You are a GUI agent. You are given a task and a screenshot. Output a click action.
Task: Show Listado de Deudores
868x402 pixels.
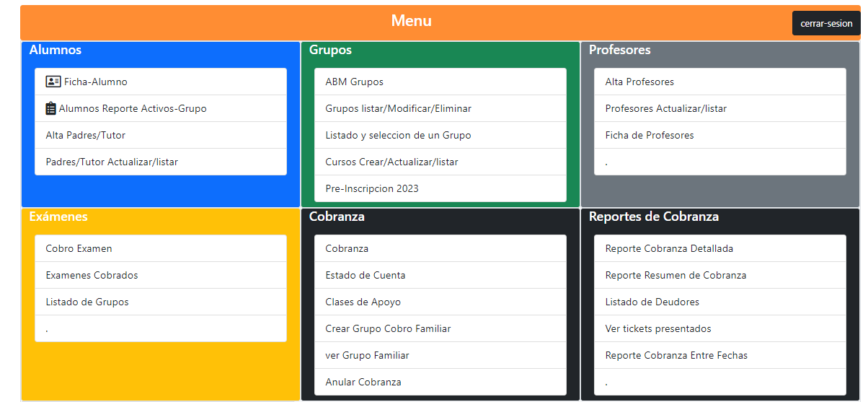click(x=652, y=302)
